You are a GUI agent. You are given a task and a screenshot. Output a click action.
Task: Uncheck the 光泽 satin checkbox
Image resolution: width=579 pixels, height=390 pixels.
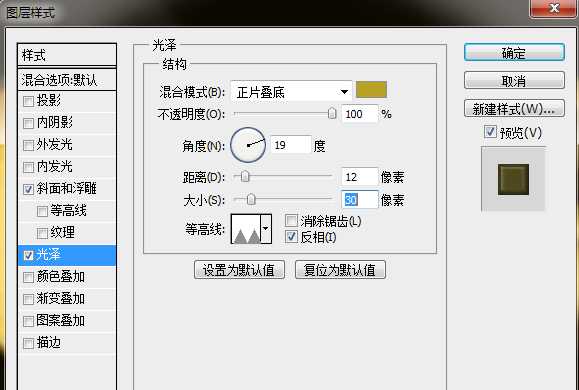point(28,255)
